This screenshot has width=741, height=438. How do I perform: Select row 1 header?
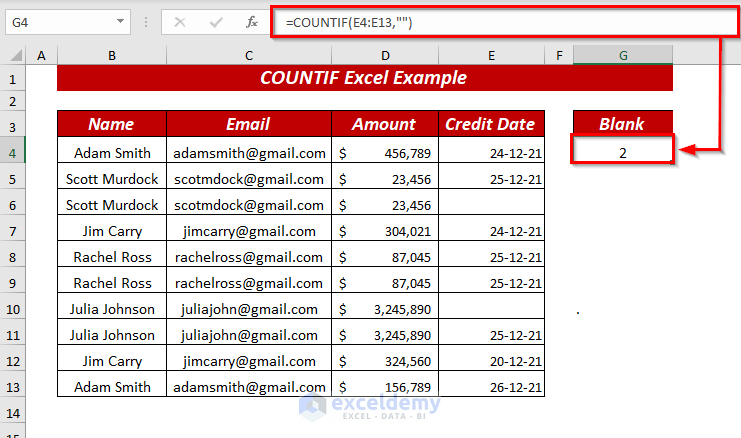[x=13, y=78]
